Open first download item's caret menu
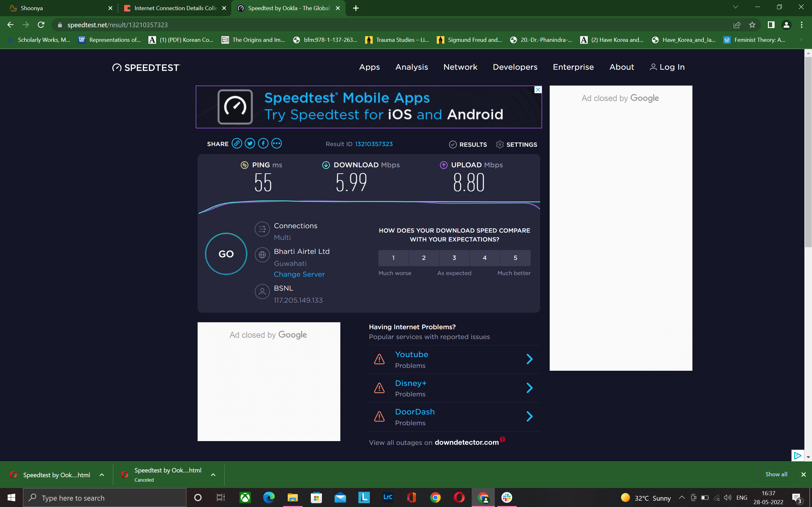The height and width of the screenshot is (507, 812). click(102, 475)
